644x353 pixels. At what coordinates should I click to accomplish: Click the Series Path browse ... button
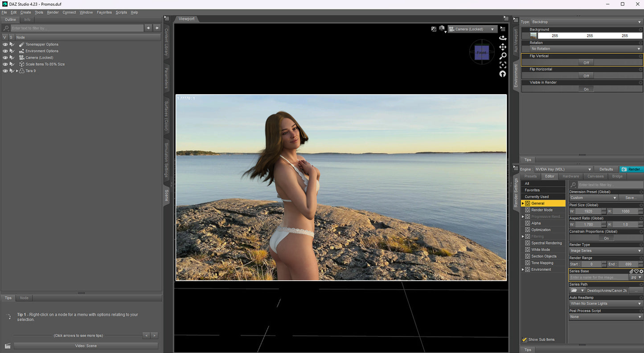tap(636, 291)
